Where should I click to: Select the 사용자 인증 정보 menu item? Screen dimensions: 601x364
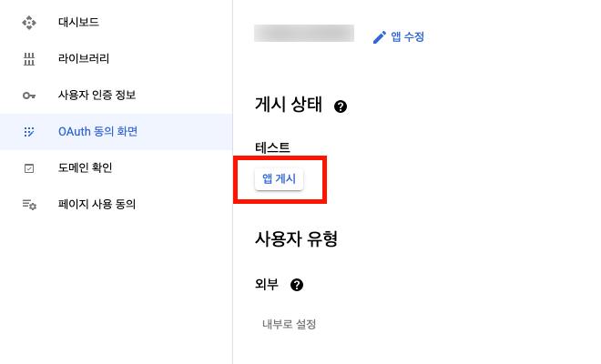point(97,95)
